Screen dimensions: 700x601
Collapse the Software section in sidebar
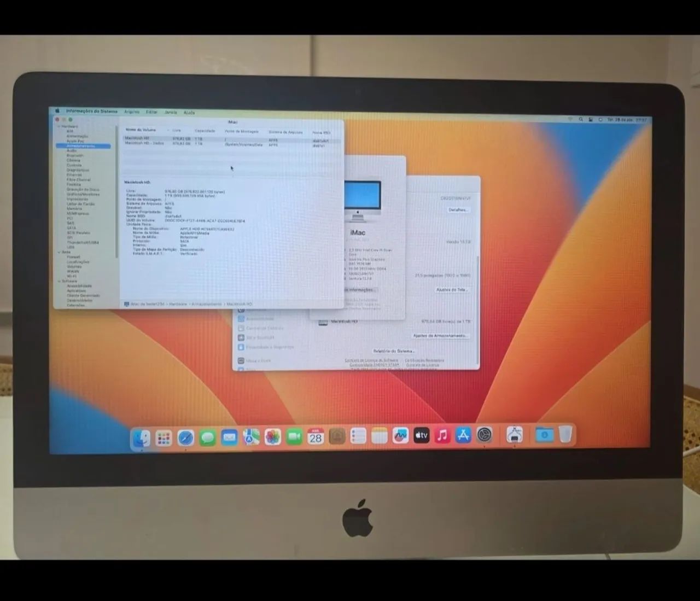59,281
